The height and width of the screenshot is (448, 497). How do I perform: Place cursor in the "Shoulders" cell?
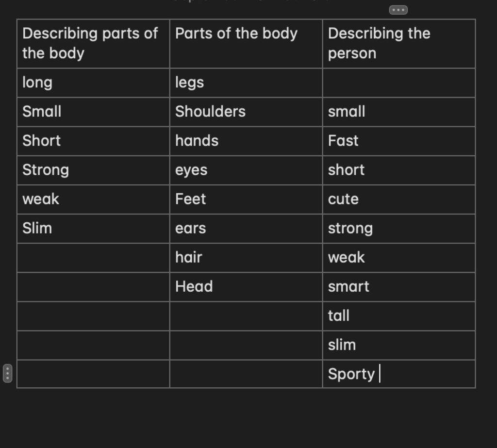(x=246, y=112)
